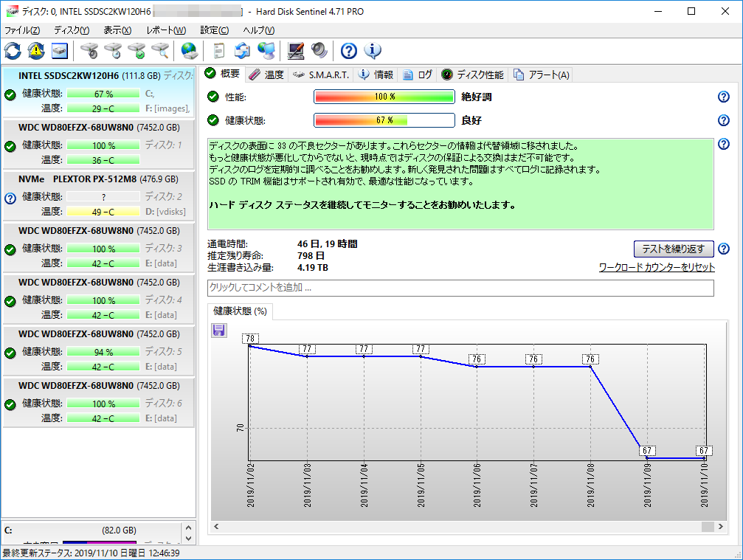Switch to the 情報 tab
The image size is (743, 560).
point(376,75)
